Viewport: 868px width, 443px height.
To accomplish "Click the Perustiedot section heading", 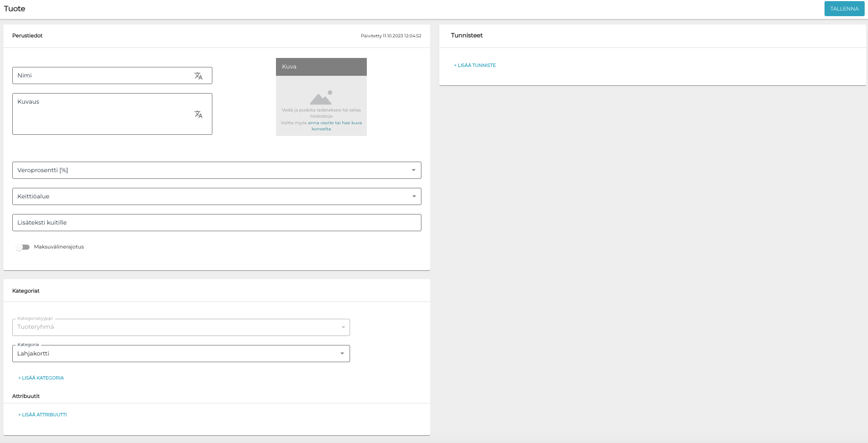I will [x=27, y=36].
